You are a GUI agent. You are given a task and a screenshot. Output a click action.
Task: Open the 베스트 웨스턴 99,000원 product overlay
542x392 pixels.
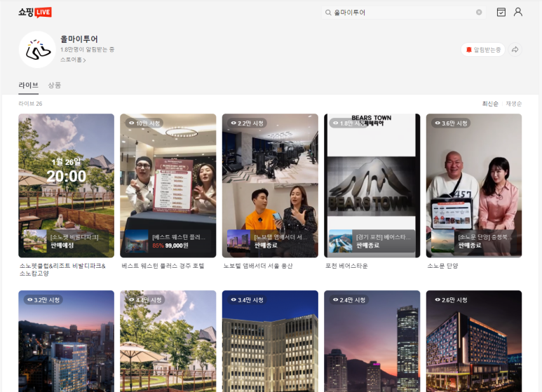point(168,241)
